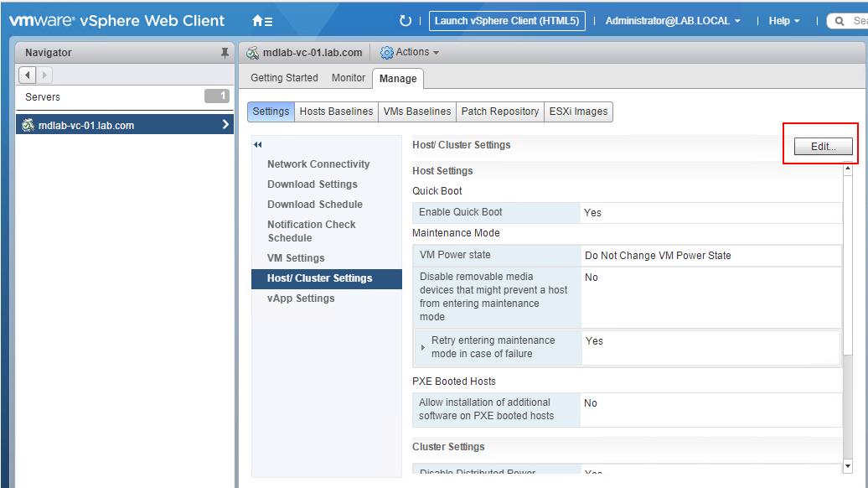The image size is (868, 488).
Task: Go forward with Navigator right arrow
Action: pyautogui.click(x=44, y=75)
